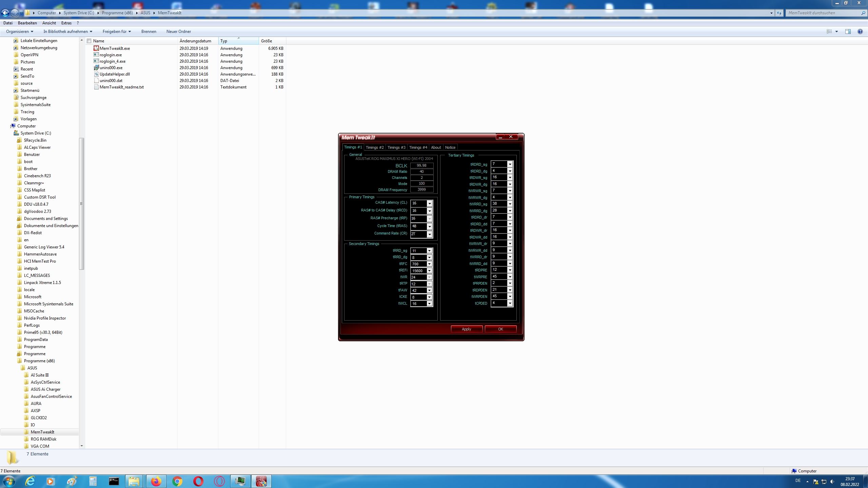Select ROG RAMDisk folder in tree
868x488 pixels.
[x=43, y=439]
